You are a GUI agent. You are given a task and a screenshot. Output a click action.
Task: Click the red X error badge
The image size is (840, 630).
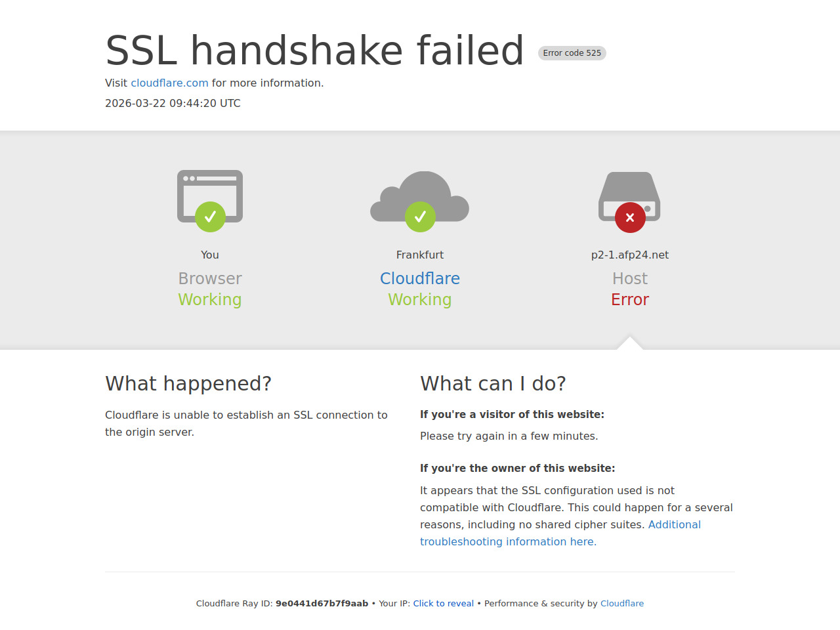point(630,217)
